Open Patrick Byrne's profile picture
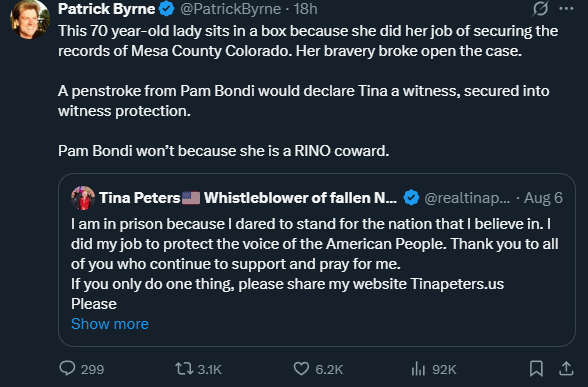 [x=30, y=19]
